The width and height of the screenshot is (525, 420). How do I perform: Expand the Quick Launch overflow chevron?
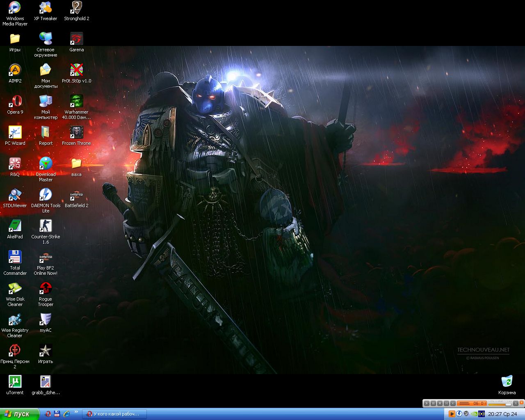pyautogui.click(x=76, y=412)
